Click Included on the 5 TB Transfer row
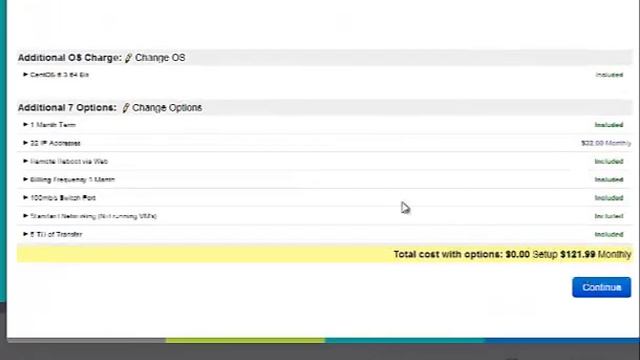The width and height of the screenshot is (640, 360). 609,234
